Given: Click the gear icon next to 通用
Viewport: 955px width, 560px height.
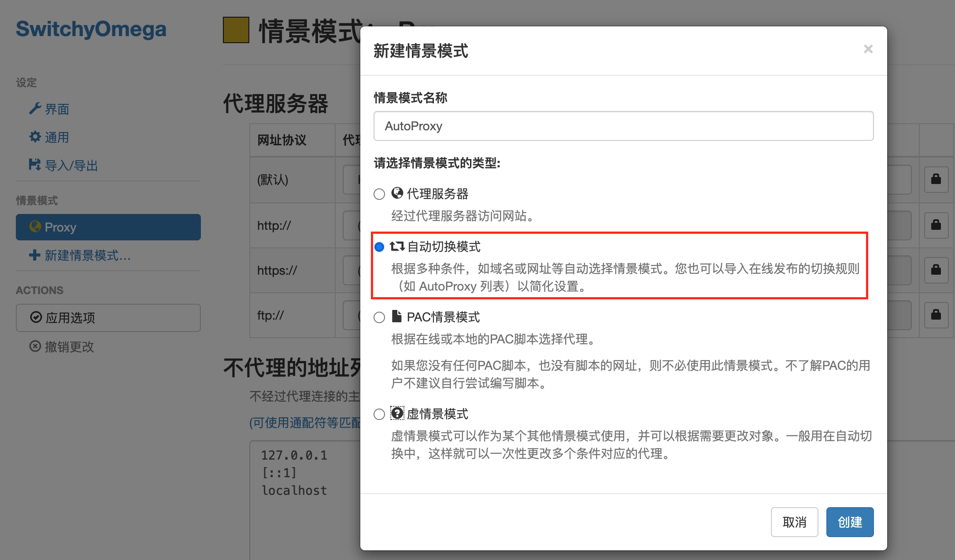Looking at the screenshot, I should [35, 136].
